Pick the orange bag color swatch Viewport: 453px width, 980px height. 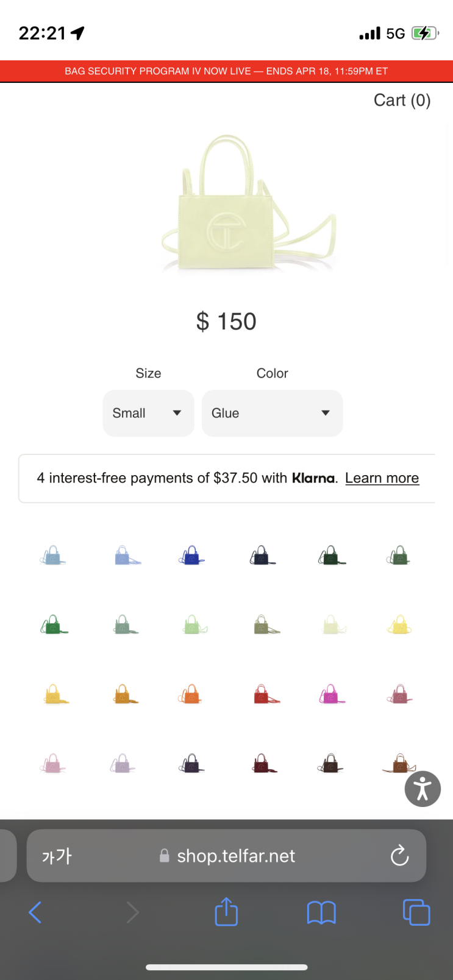tap(191, 694)
